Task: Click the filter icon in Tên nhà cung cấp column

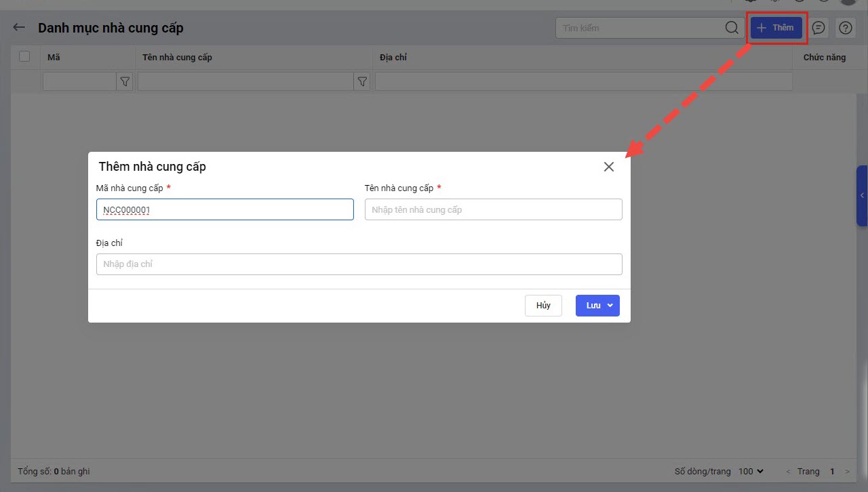Action: coord(362,81)
